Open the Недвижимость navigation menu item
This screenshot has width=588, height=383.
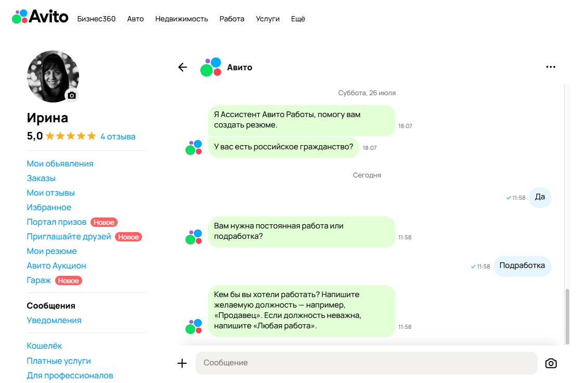182,19
